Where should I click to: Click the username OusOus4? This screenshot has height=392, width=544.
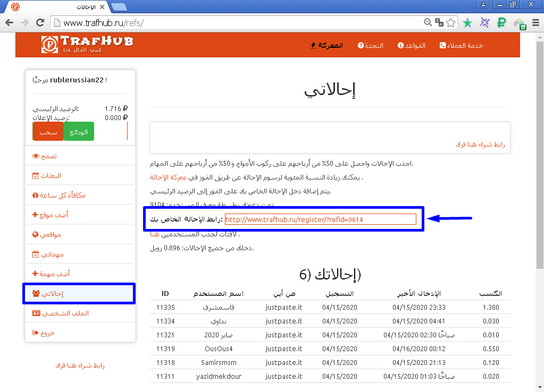click(x=219, y=348)
